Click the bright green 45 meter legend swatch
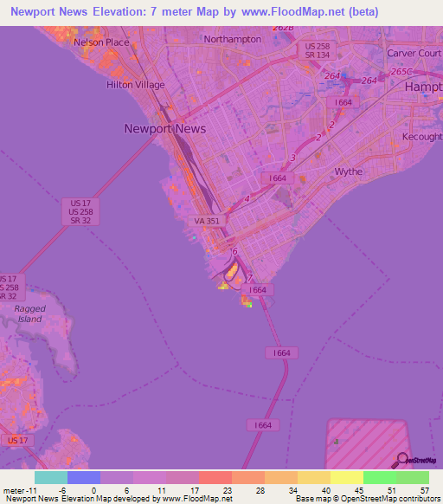 [380, 477]
